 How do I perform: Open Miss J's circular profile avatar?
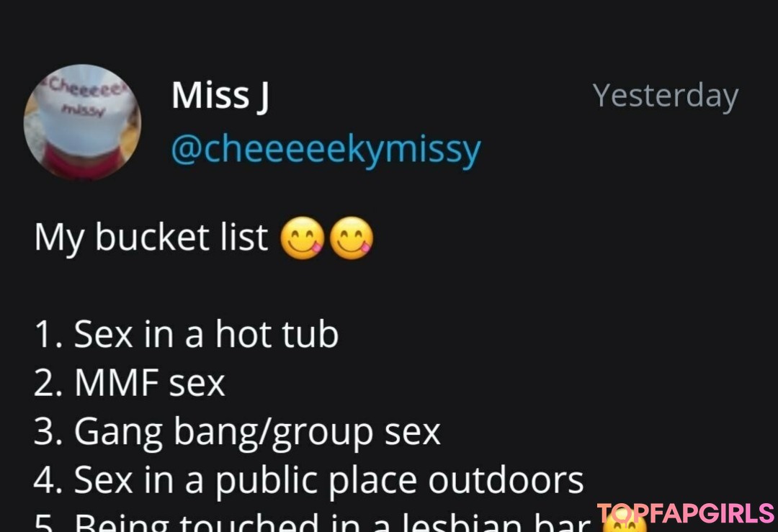pyautogui.click(x=82, y=122)
